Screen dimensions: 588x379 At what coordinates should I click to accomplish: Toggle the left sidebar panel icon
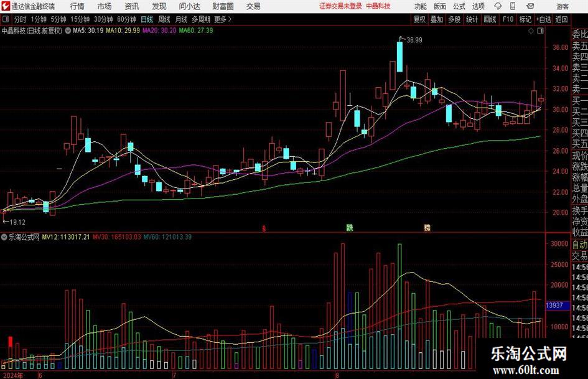(x=6, y=19)
